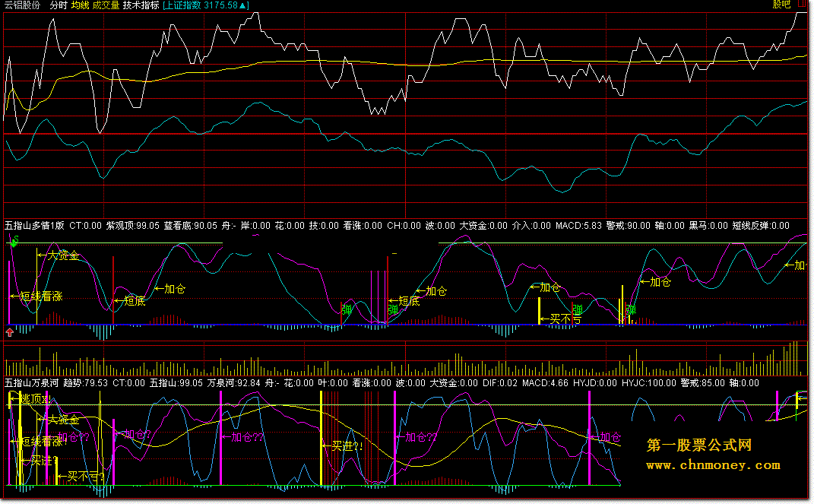Click the red up-arrow marker in the indicator panel
Image resolution: width=814 pixels, height=504 pixels.
coord(9,333)
